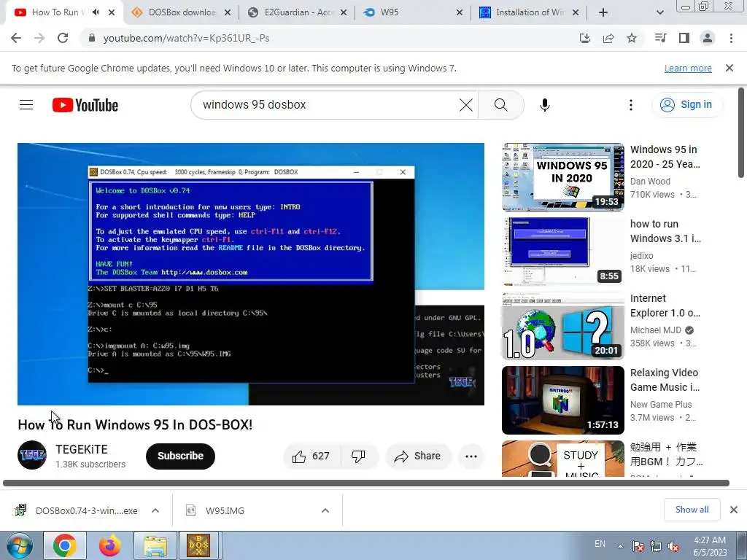The image size is (747, 560).
Task: Go to YouTube home via logo
Action: (x=85, y=105)
